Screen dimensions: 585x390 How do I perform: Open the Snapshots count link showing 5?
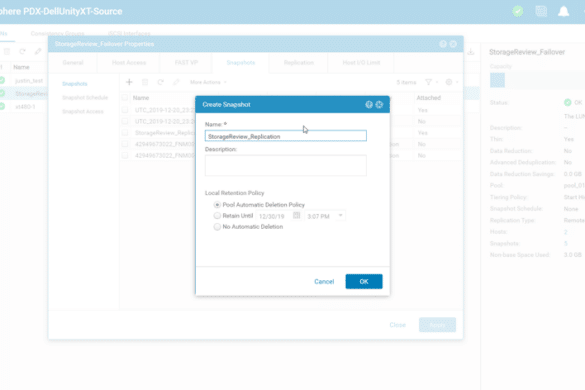pos(566,243)
